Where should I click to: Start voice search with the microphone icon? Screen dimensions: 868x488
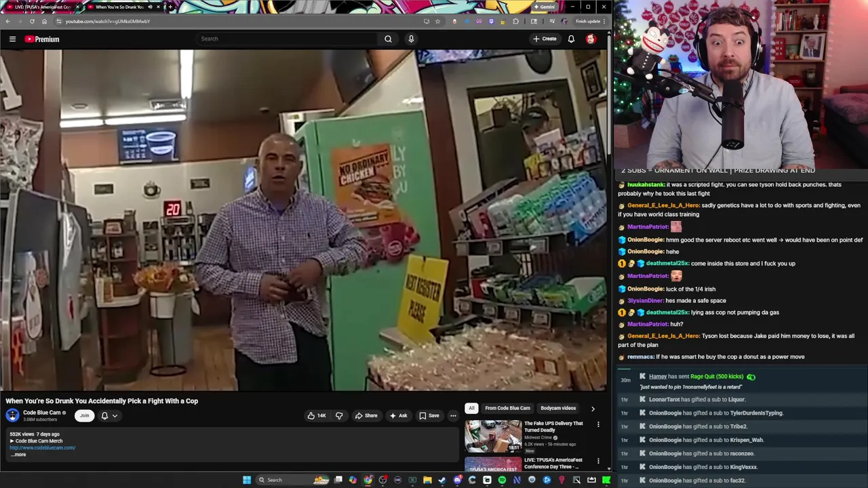(410, 39)
